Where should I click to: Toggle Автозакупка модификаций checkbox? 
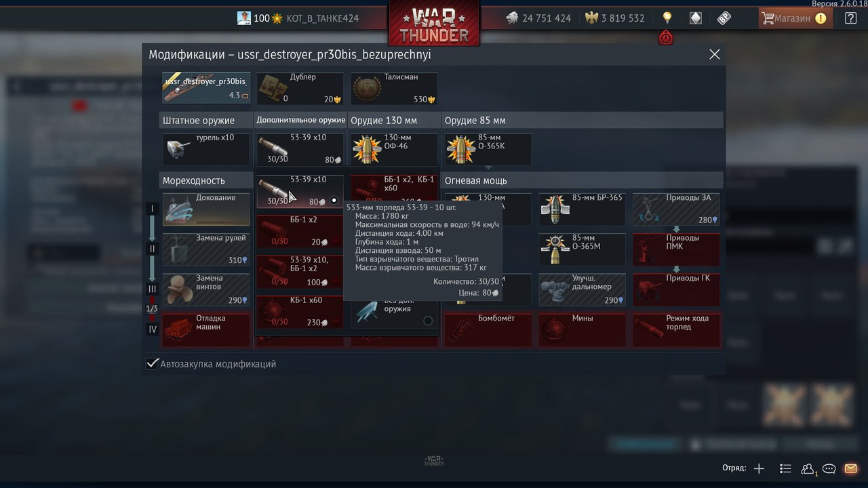click(x=153, y=364)
